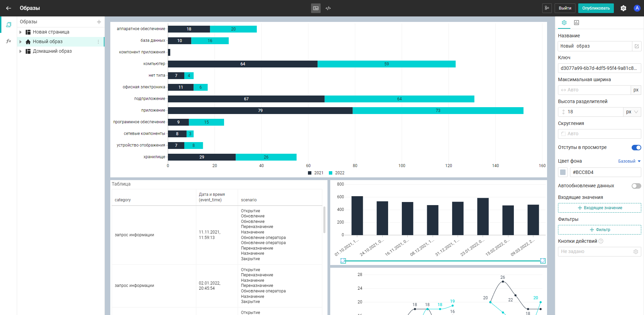The image size is (644, 315).
Task: Expand the Домашний образ tree node
Action: (21, 51)
